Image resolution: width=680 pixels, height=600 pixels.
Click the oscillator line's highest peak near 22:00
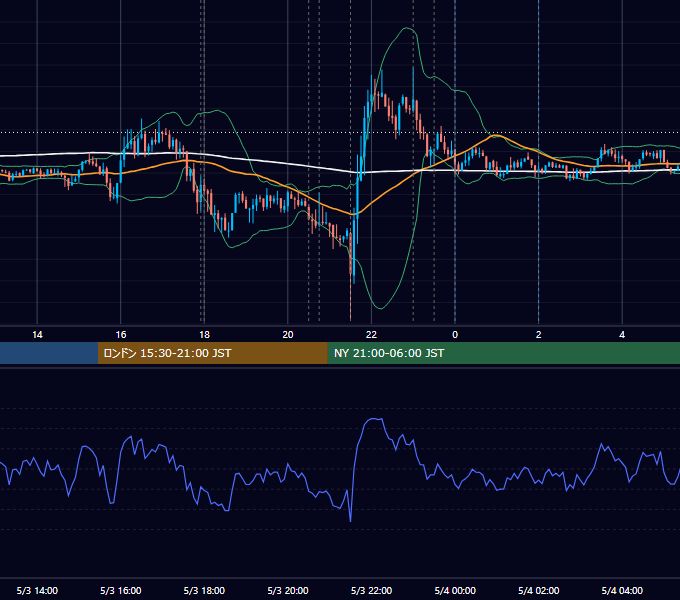(x=374, y=419)
